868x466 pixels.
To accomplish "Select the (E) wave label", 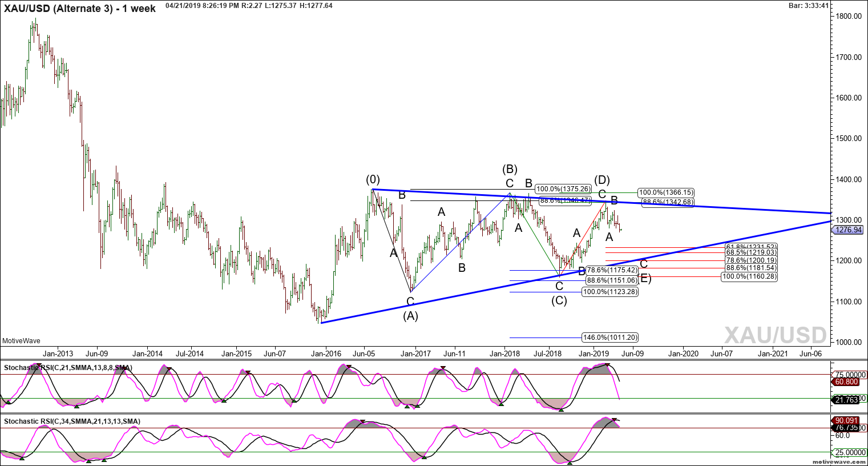I will [x=644, y=279].
